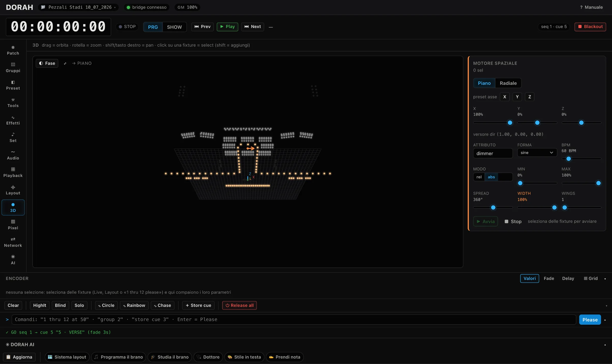612x364 pixels.
Task: Switch to PRG mode
Action: [153, 27]
